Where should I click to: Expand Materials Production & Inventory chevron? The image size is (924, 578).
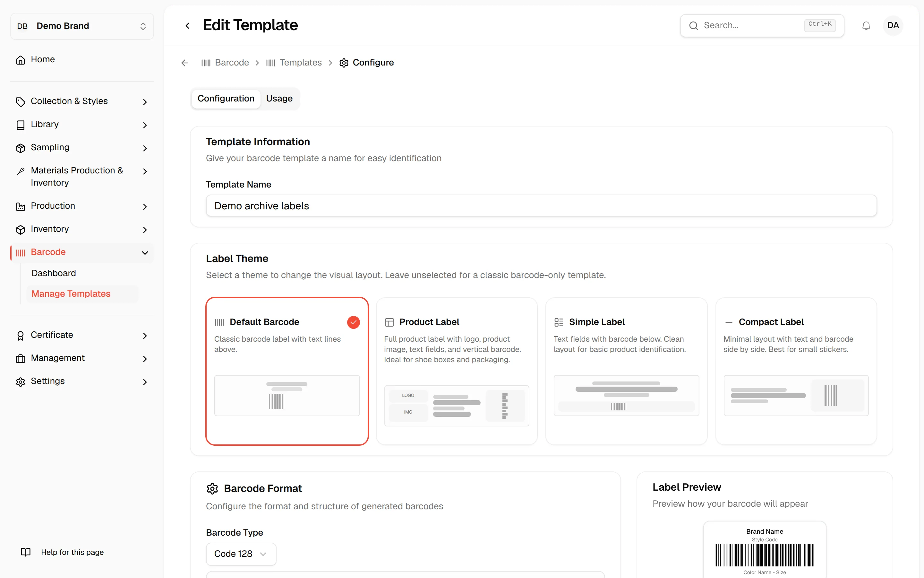point(145,171)
